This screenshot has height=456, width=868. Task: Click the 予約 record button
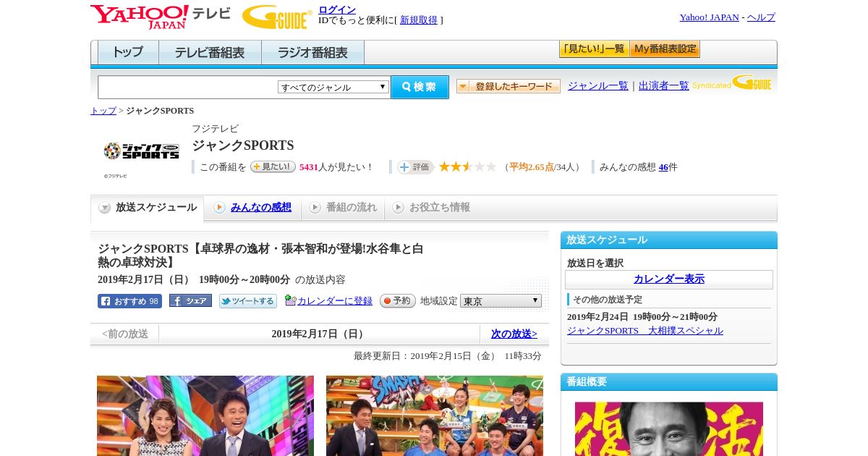[x=398, y=300]
